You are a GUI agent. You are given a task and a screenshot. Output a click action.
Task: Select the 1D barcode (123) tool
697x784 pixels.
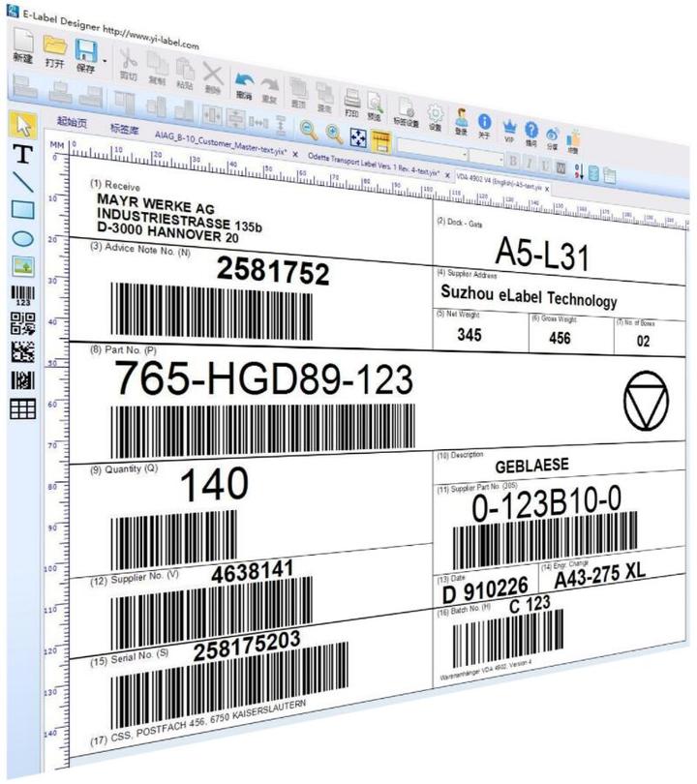click(x=23, y=295)
